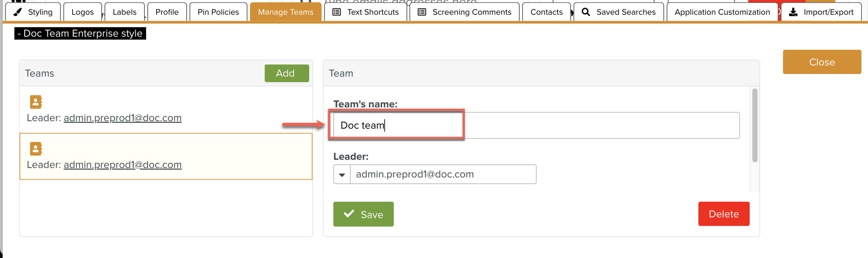
Task: Click the magnifier icon on Saved Searches
Action: 586,12
